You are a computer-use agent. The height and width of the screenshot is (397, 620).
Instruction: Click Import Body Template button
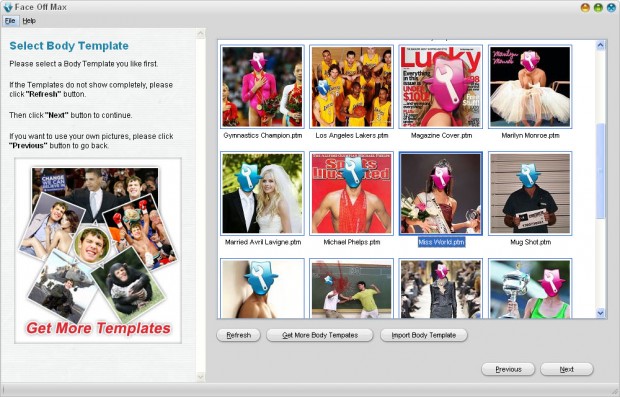click(x=423, y=335)
